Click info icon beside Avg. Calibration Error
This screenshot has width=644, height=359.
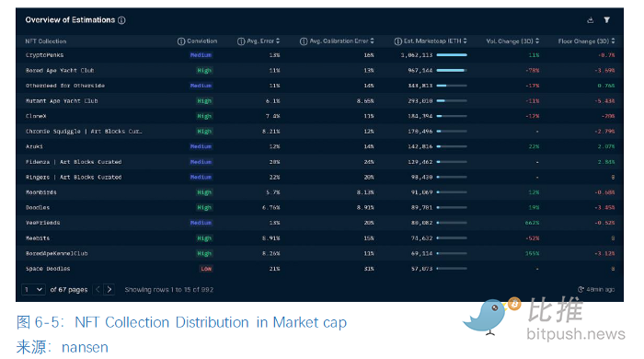point(304,41)
